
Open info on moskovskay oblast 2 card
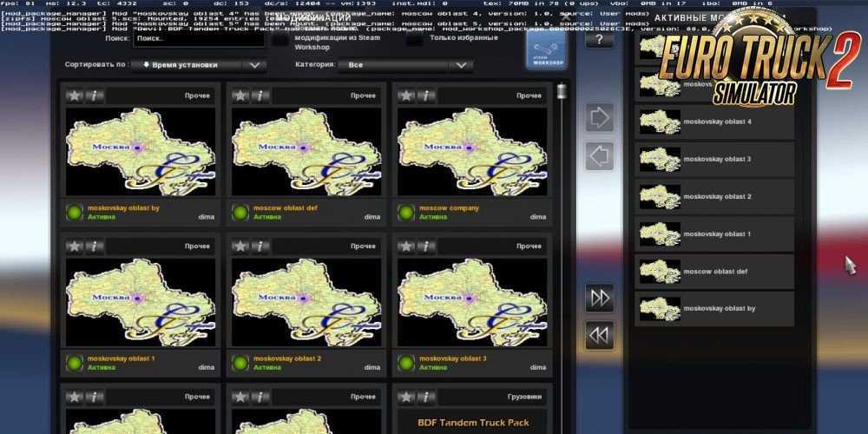(260, 247)
